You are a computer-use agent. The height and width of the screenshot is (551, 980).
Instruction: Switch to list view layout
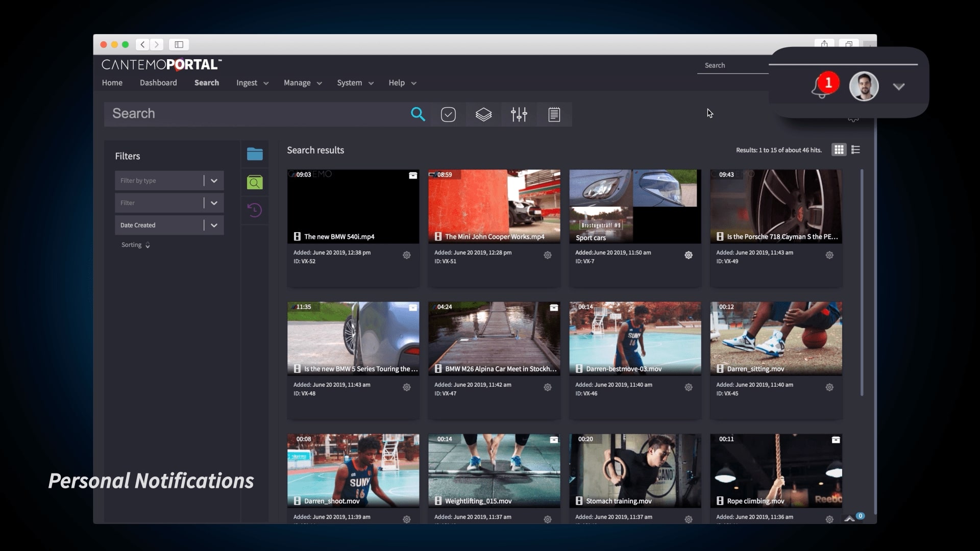pos(856,149)
